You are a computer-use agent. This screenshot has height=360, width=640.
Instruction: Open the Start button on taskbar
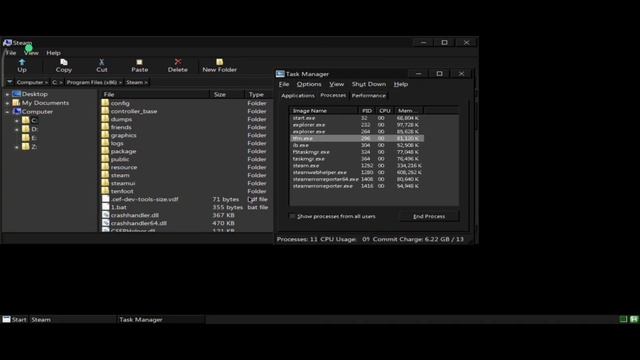pos(15,319)
